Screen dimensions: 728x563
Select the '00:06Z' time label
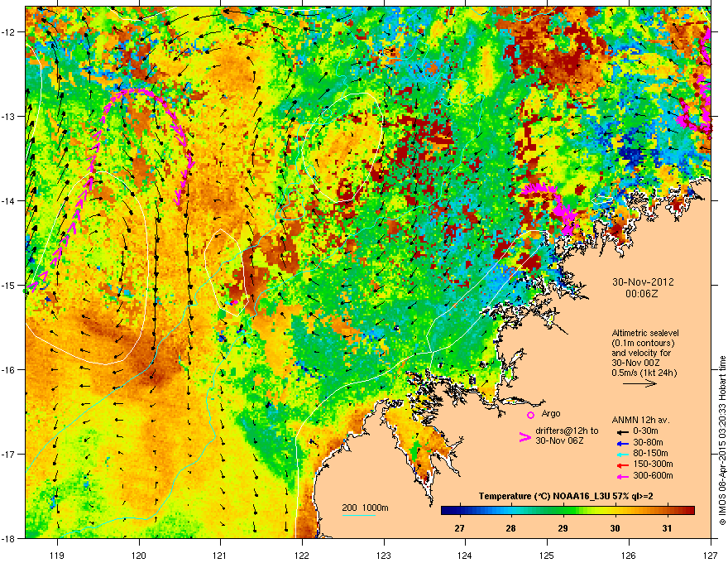(x=642, y=294)
